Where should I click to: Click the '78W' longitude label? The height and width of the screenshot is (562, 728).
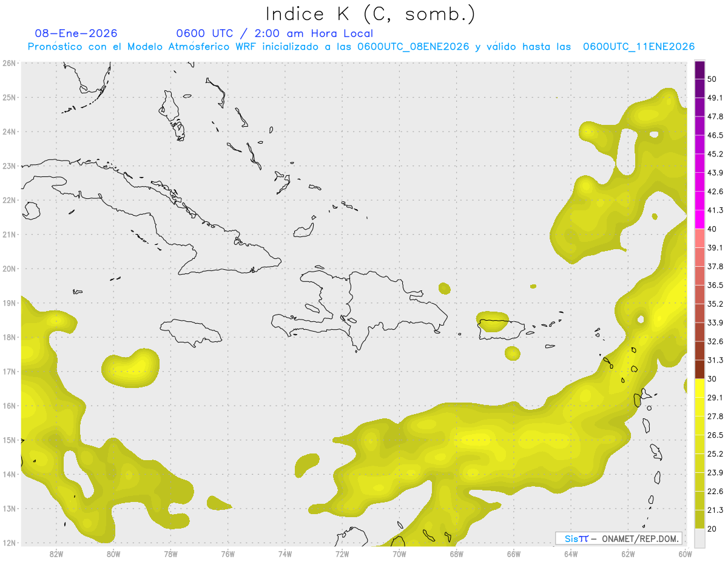170,554
